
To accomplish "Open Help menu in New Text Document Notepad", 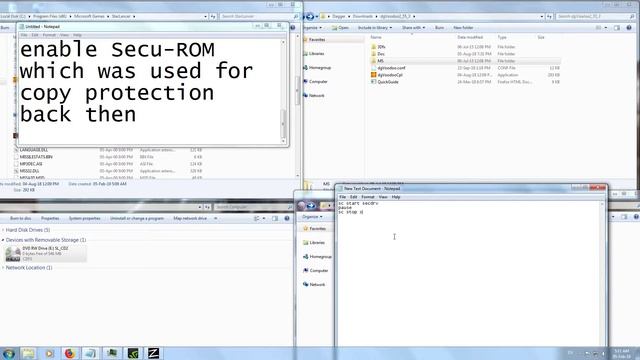I will [396, 197].
